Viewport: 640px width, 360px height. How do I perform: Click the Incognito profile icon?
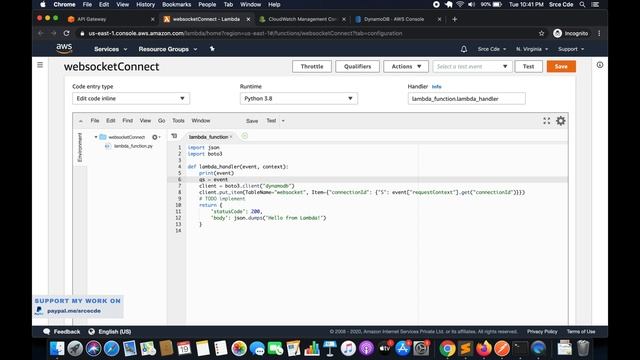pyautogui.click(x=557, y=33)
